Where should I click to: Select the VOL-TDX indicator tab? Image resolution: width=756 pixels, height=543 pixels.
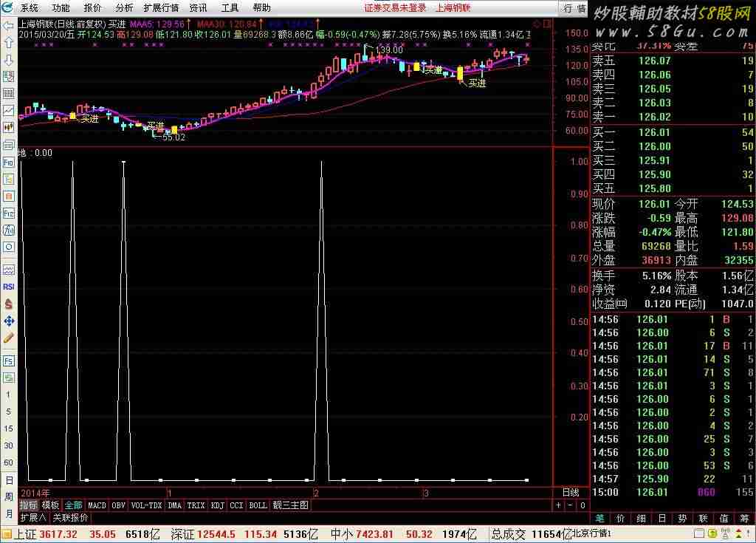(x=147, y=505)
